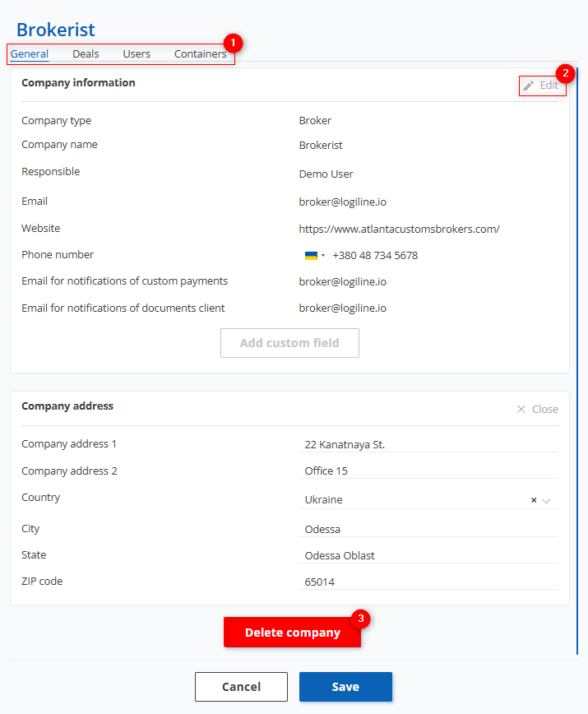The width and height of the screenshot is (588, 714).
Task: Open the Users tab
Action: 137,53
